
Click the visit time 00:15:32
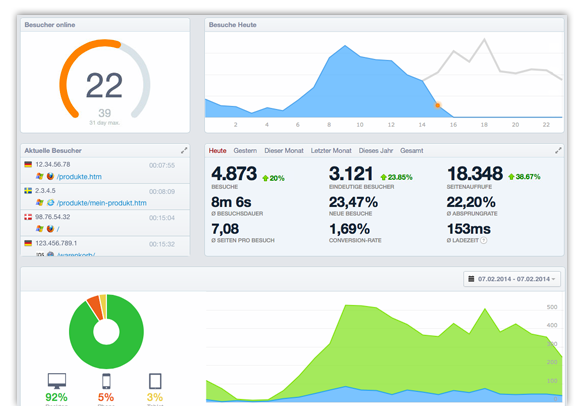[x=162, y=244]
